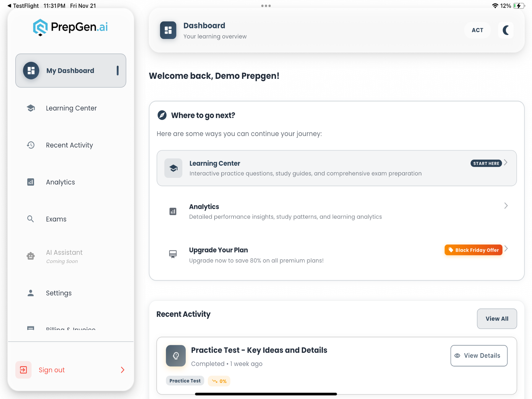Open Learning Center from the sidebar
Image resolution: width=532 pixels, height=399 pixels.
pos(71,108)
